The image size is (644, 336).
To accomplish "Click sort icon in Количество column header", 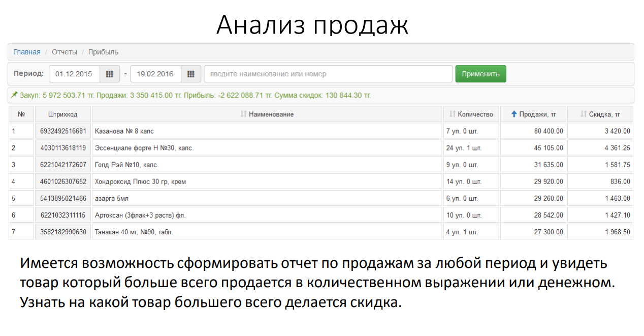I will coord(453,114).
